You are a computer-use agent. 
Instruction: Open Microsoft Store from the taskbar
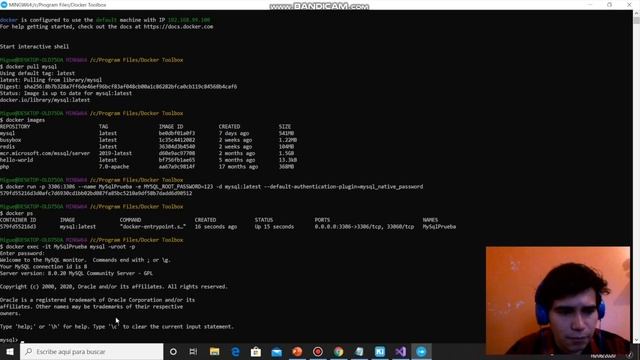click(256, 351)
